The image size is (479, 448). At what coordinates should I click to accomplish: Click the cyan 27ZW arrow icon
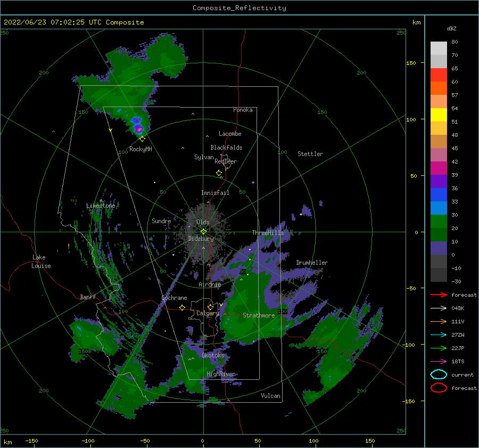click(x=439, y=335)
